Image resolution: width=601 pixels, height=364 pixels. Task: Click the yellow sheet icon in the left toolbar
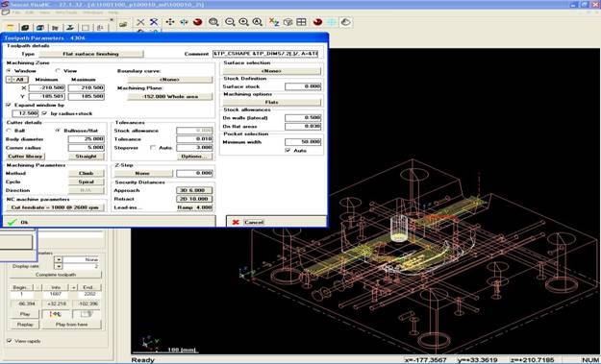click(x=11, y=28)
